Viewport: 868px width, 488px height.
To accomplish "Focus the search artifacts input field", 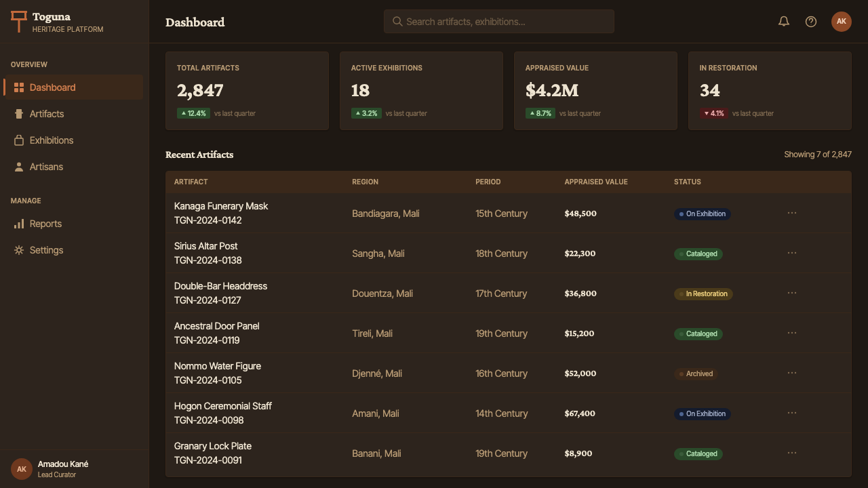I will tap(499, 22).
